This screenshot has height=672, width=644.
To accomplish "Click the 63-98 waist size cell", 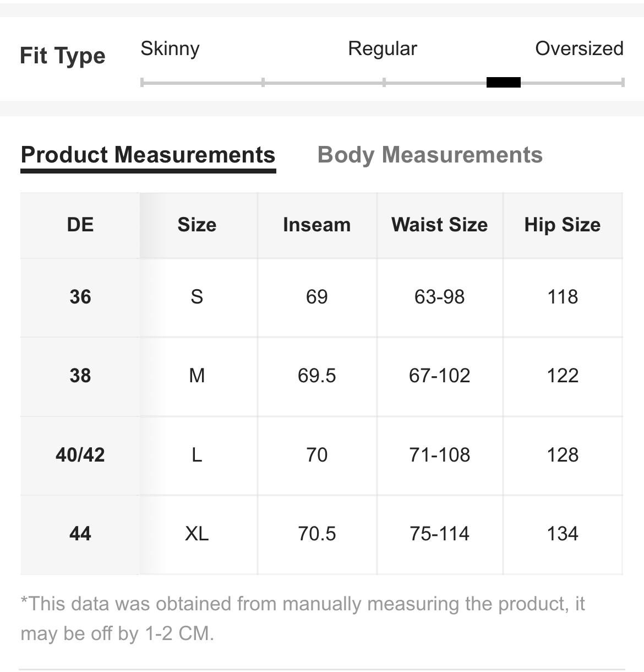I will [440, 297].
